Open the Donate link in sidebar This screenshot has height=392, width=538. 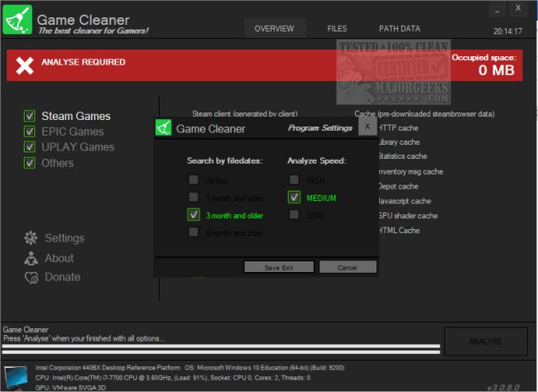click(x=62, y=277)
